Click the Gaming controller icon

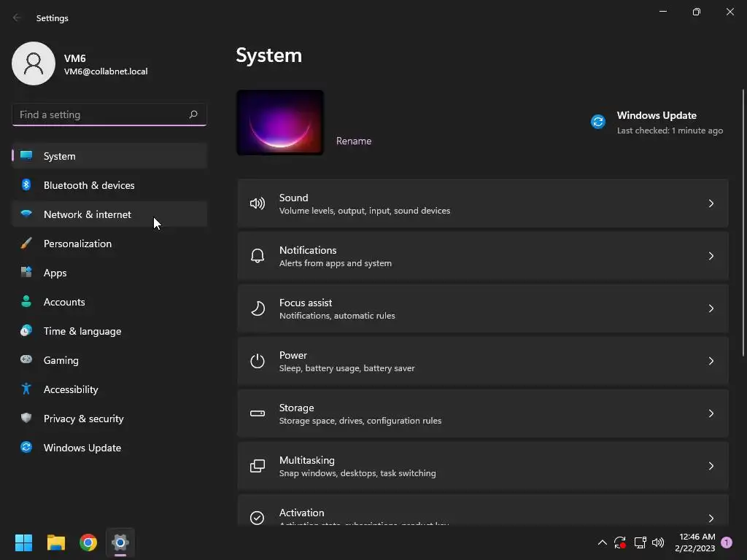[26, 359]
